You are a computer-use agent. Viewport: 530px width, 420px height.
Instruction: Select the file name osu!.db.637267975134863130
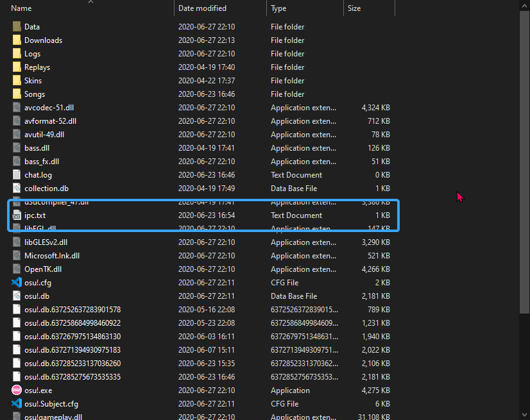click(x=73, y=337)
